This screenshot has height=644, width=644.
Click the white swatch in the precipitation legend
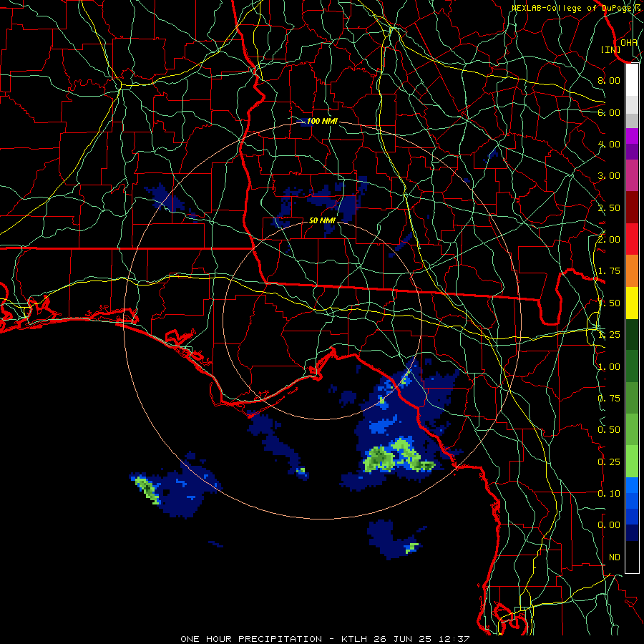[632, 79]
